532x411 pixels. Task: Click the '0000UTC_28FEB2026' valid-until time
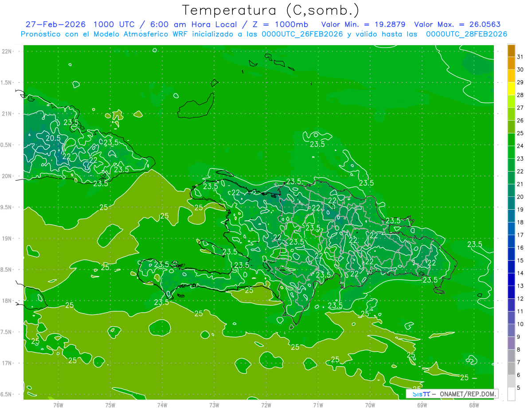tap(466, 34)
